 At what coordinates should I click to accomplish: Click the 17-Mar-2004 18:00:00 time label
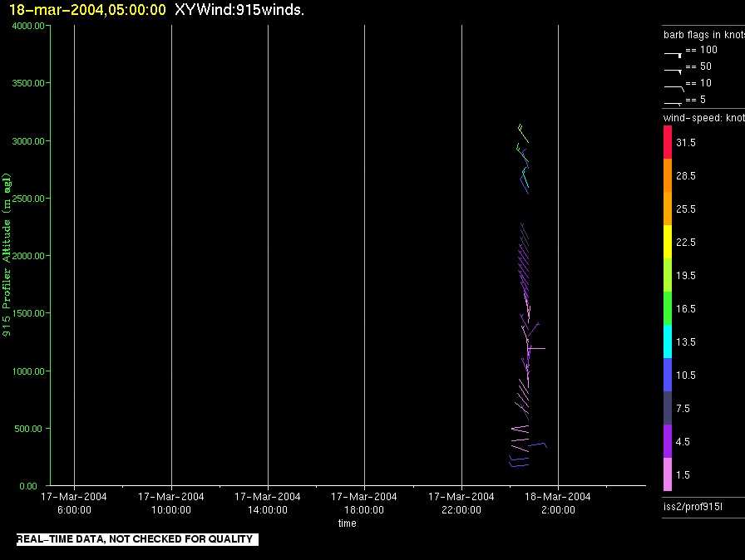click(364, 503)
